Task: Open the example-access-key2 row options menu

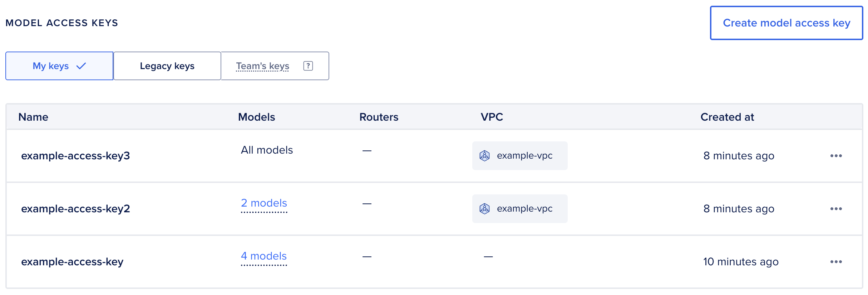Action: click(x=836, y=209)
